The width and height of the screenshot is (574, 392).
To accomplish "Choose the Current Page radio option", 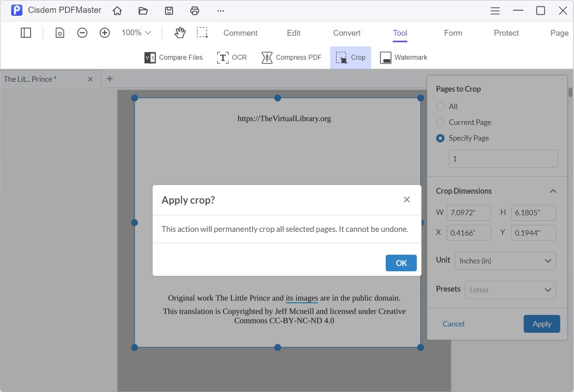I will (440, 122).
